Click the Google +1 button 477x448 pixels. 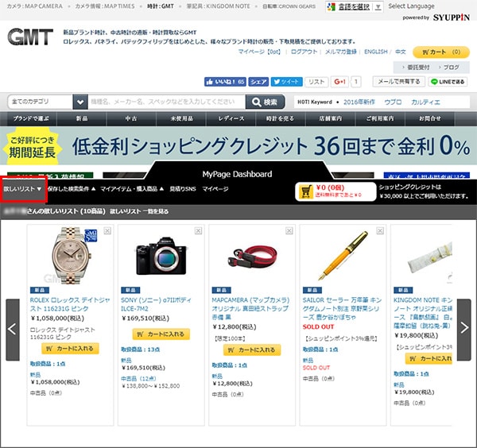[339, 82]
